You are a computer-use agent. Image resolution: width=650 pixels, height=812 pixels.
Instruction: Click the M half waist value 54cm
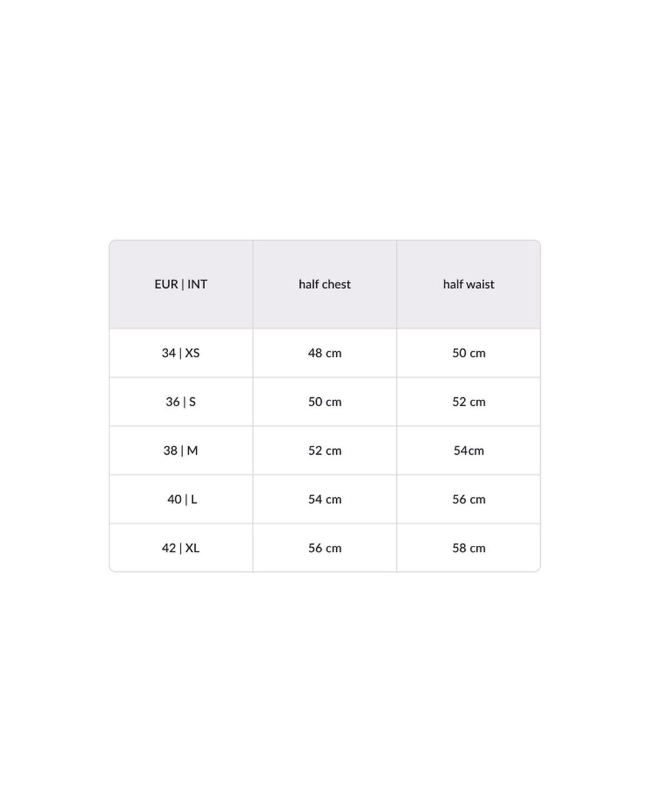pyautogui.click(x=469, y=450)
